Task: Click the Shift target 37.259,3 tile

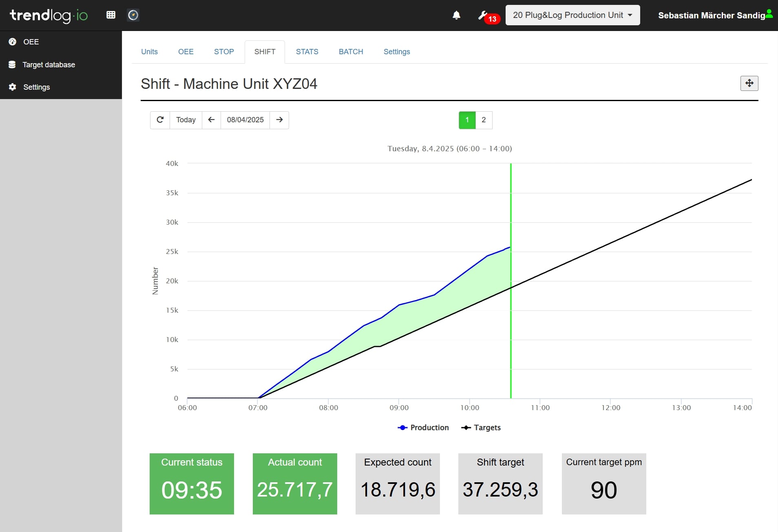Action: 500,484
